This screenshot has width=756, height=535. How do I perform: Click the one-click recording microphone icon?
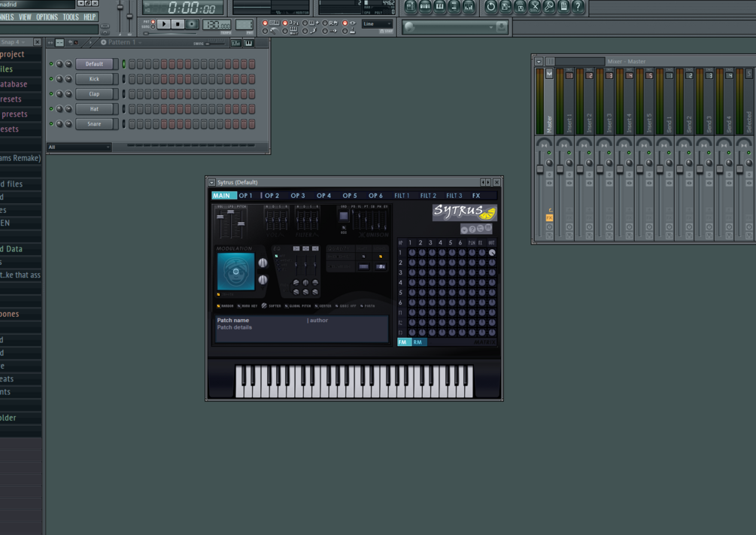point(548,7)
